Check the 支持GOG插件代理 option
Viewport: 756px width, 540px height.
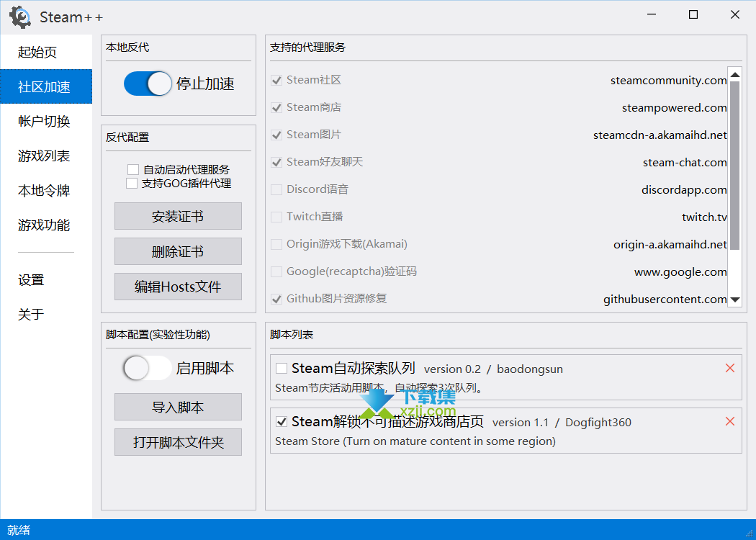click(x=131, y=183)
